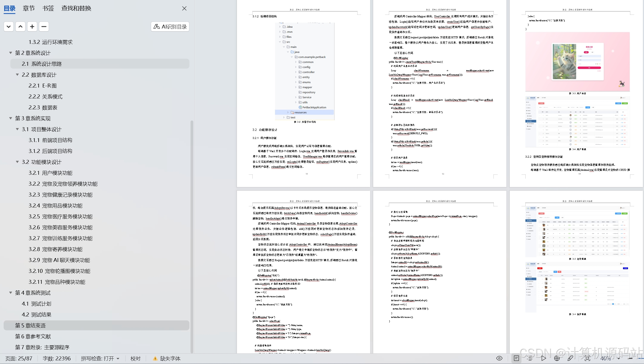Click the 页面: 25/87 page indicator
Screen dimensions: 644x364
19,358
